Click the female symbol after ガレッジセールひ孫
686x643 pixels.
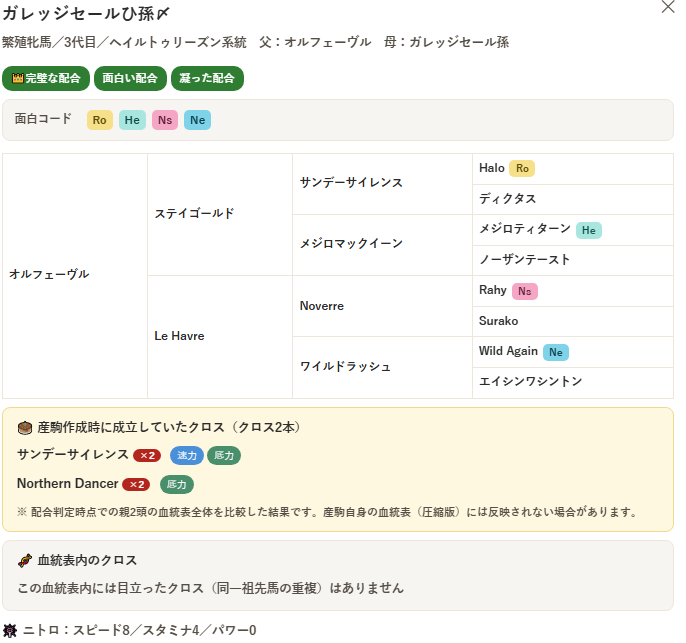tap(162, 14)
